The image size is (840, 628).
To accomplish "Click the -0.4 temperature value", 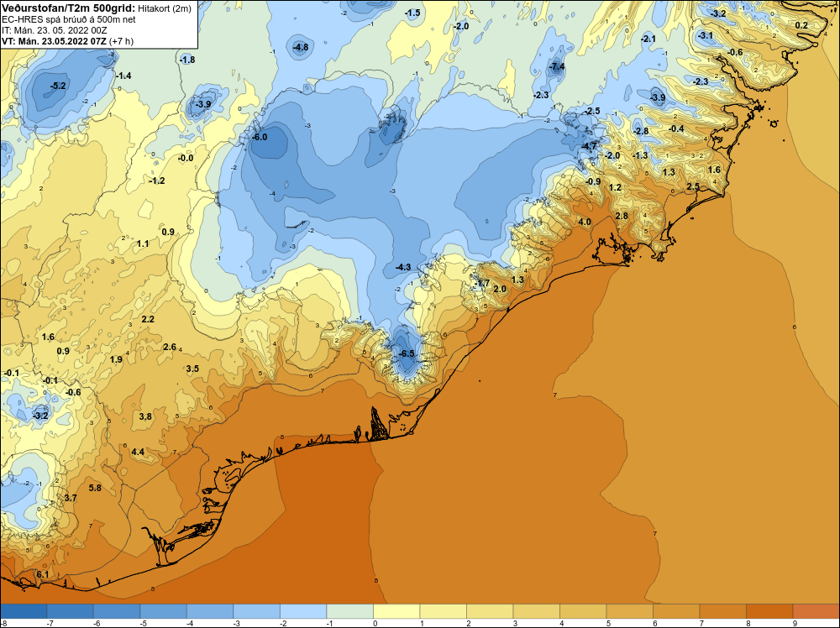I will (x=676, y=129).
